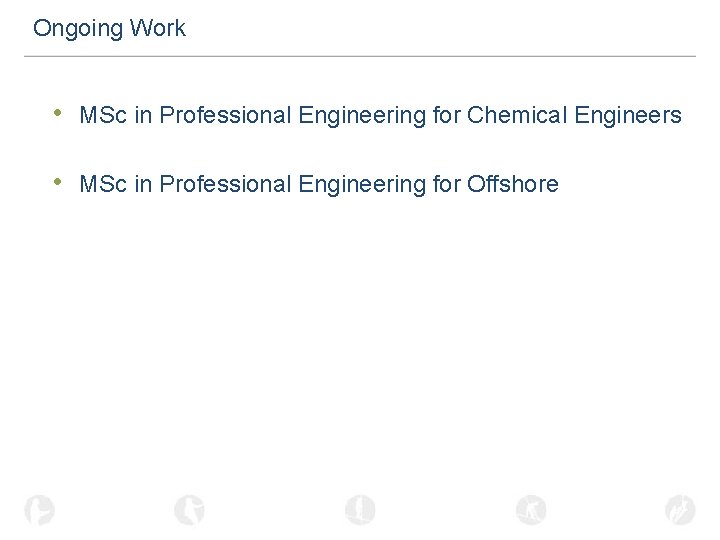Click the leftmost circular silhouette icon in footer
Image resolution: width=720 pixels, height=540 pixels.
coord(40,510)
